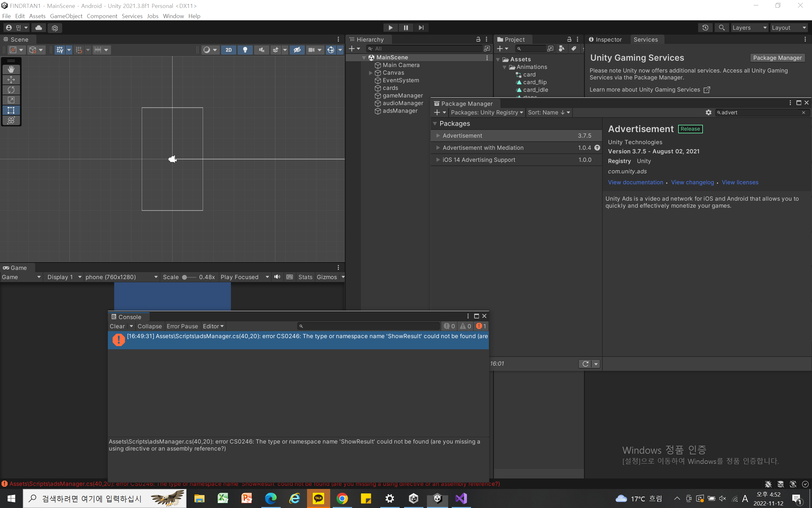812x508 pixels.
Task: Toggle 2D mode in Scene view
Action: pyautogui.click(x=228, y=50)
